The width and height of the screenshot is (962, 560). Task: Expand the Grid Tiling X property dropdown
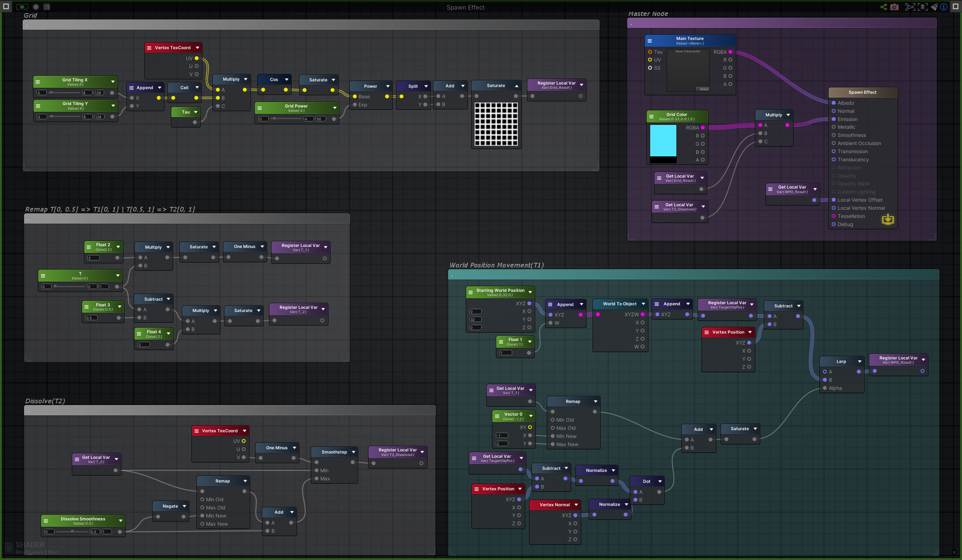pos(113,81)
